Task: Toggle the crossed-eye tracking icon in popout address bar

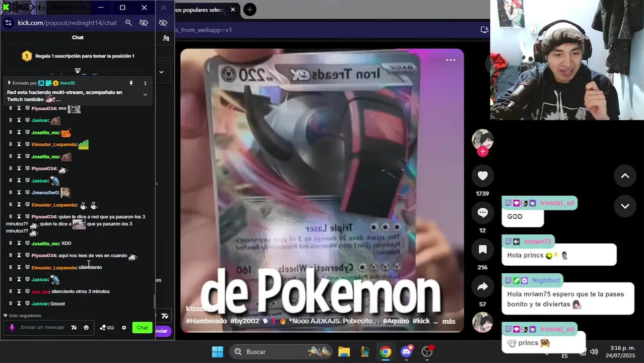Action: [x=144, y=23]
